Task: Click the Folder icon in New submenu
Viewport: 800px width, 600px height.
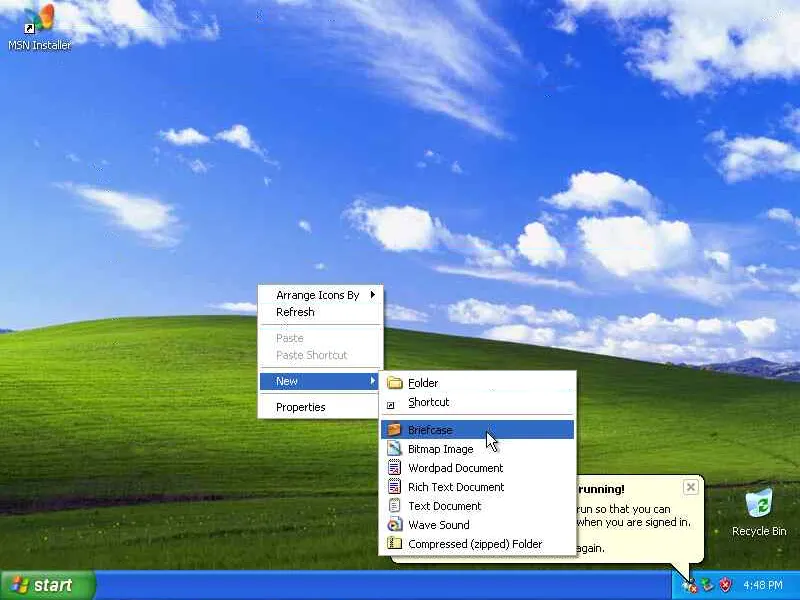Action: (394, 383)
